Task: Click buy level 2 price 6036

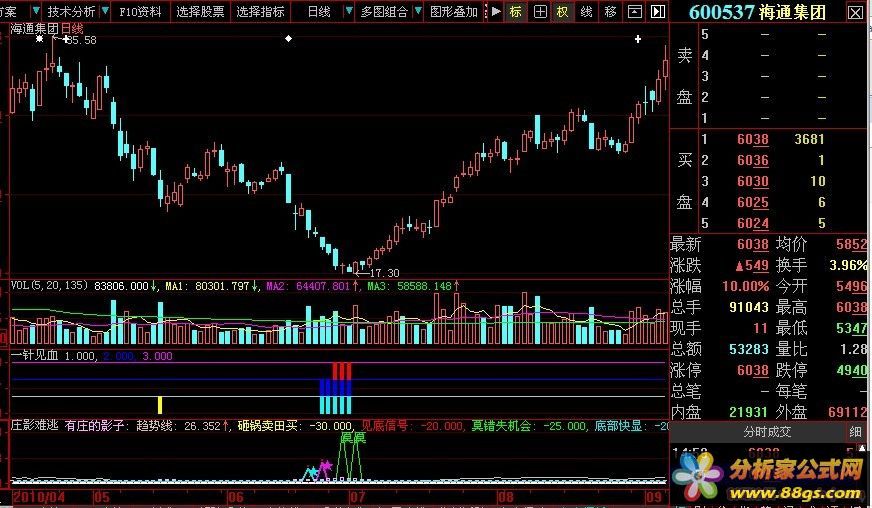Action: coord(752,160)
